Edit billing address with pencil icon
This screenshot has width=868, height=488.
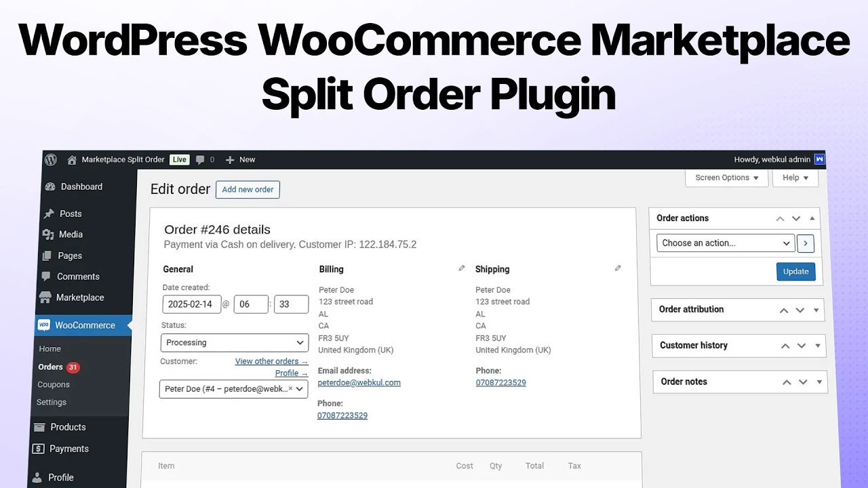[462, 268]
